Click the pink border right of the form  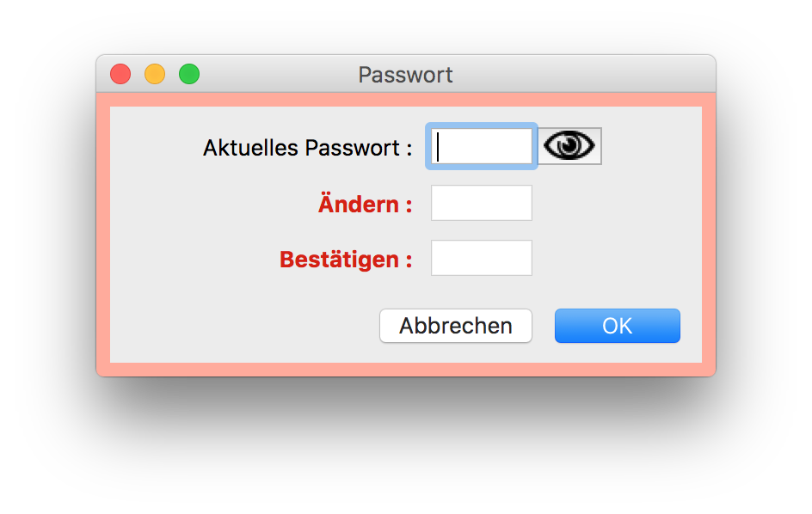(x=709, y=234)
